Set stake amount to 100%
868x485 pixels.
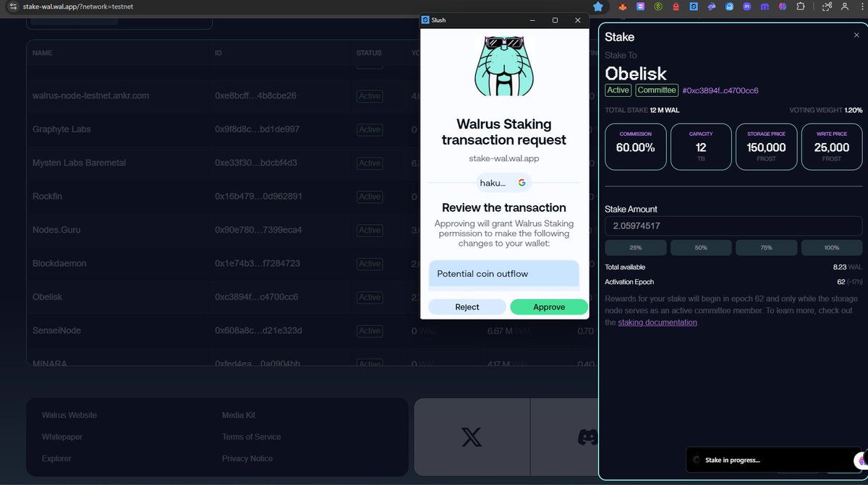(x=832, y=248)
